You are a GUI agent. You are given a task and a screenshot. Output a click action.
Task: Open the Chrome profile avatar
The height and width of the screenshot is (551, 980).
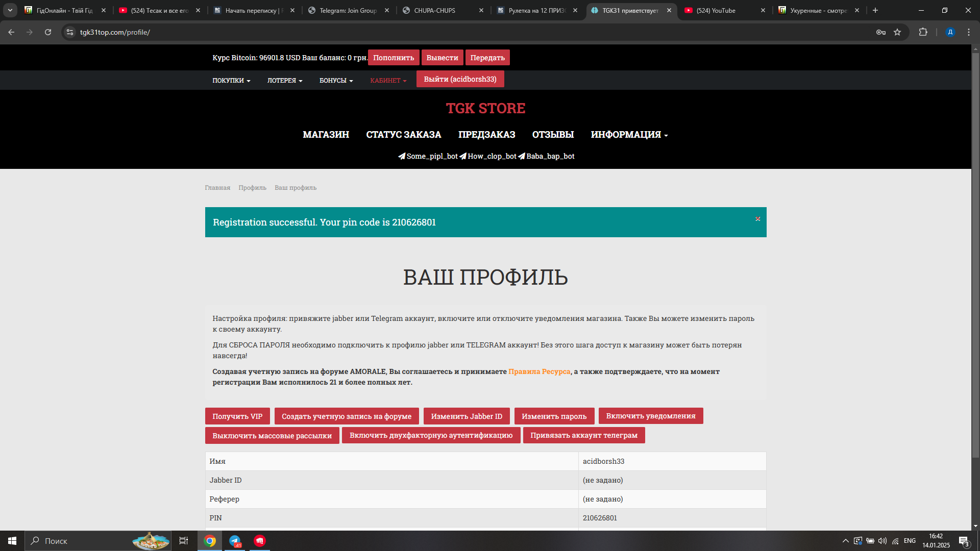[950, 32]
